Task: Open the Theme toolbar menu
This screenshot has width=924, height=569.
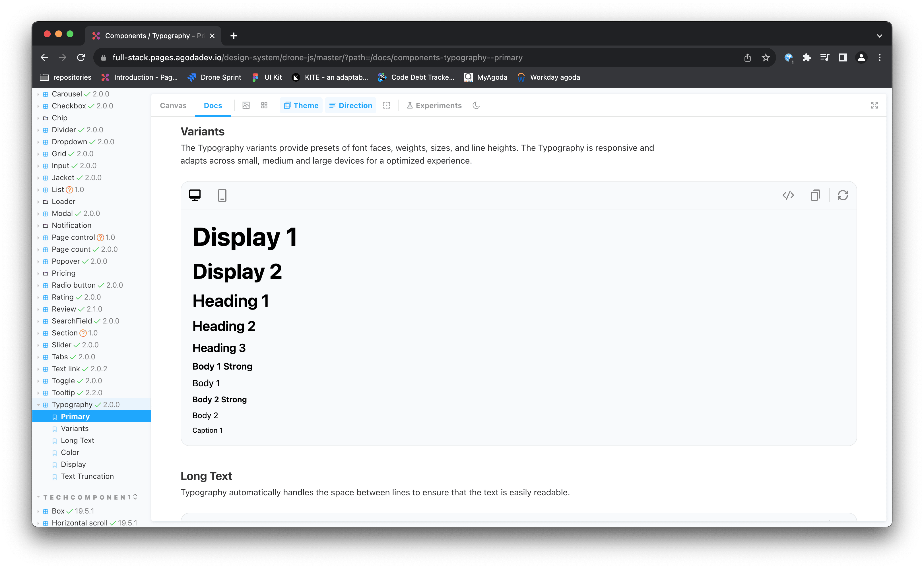Action: point(301,105)
